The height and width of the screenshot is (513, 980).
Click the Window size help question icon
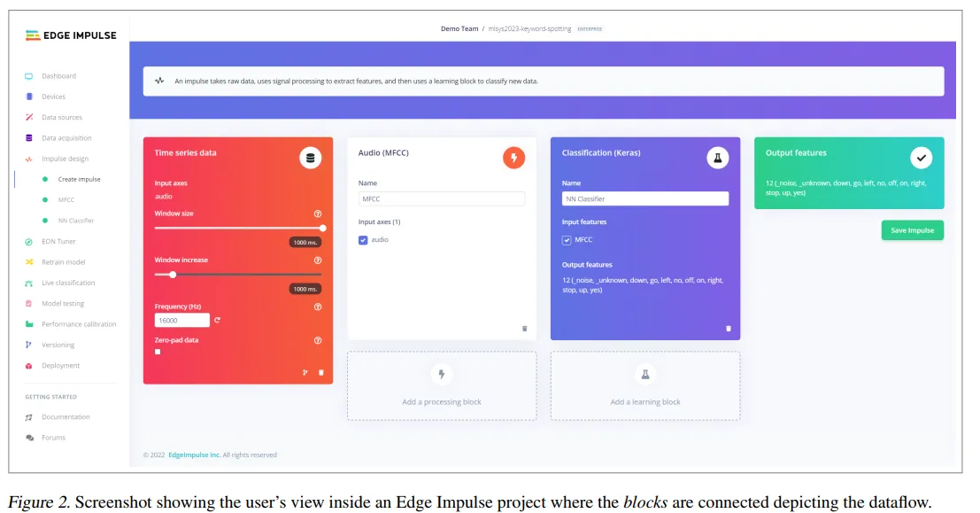(318, 214)
